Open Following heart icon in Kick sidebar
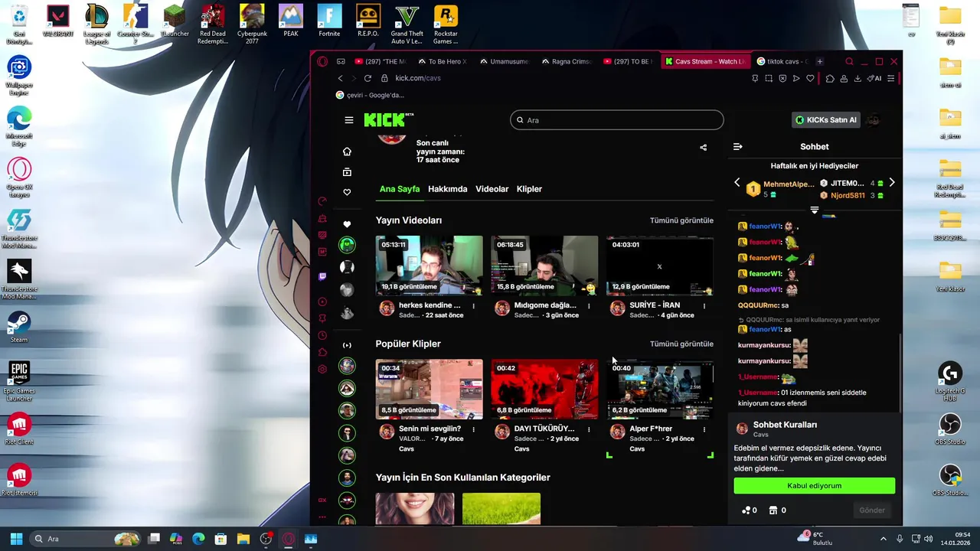Image resolution: width=980 pixels, height=551 pixels. pyautogui.click(x=347, y=192)
